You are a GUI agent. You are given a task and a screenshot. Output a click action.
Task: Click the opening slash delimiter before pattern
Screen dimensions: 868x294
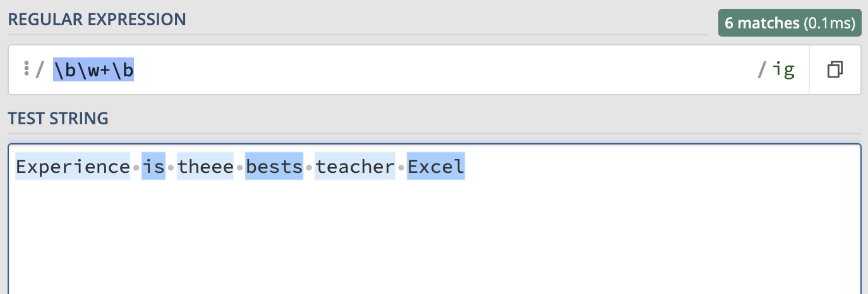pyautogui.click(x=39, y=70)
